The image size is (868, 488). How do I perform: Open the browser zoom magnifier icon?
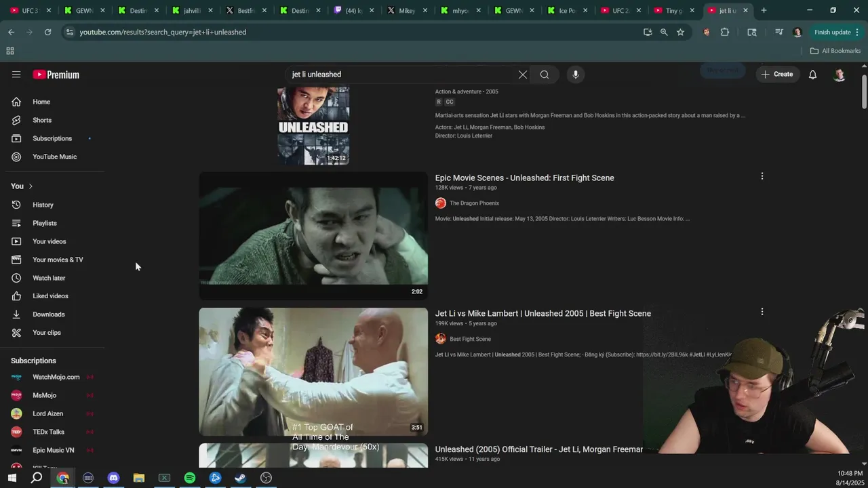coord(664,32)
